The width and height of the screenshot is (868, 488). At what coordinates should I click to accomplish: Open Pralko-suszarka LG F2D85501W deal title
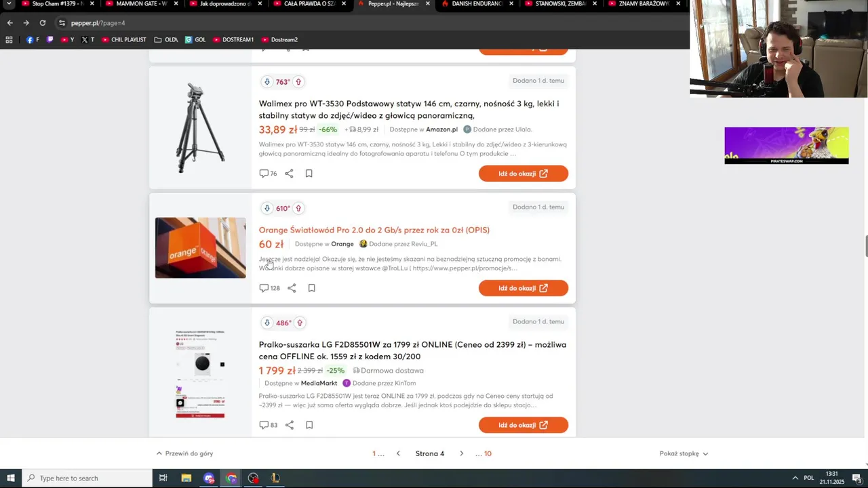412,350
